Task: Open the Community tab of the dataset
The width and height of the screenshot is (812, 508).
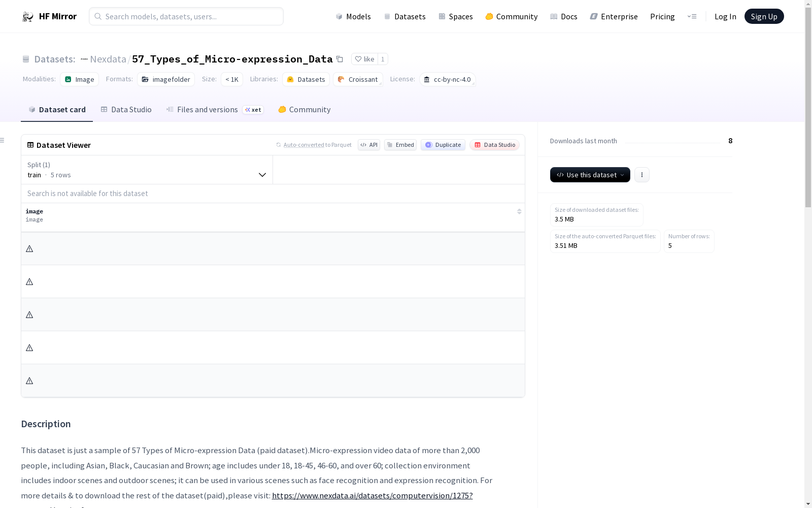Action: [x=304, y=110]
